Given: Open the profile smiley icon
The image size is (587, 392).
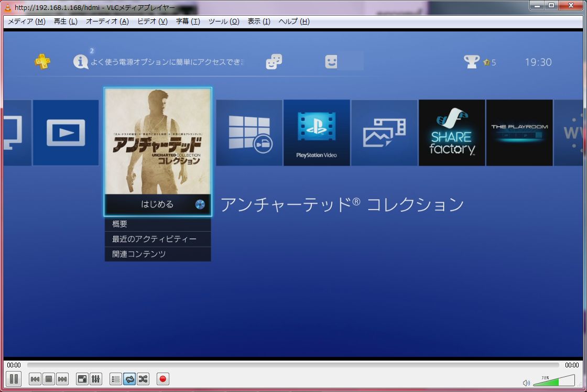Looking at the screenshot, I should [331, 62].
